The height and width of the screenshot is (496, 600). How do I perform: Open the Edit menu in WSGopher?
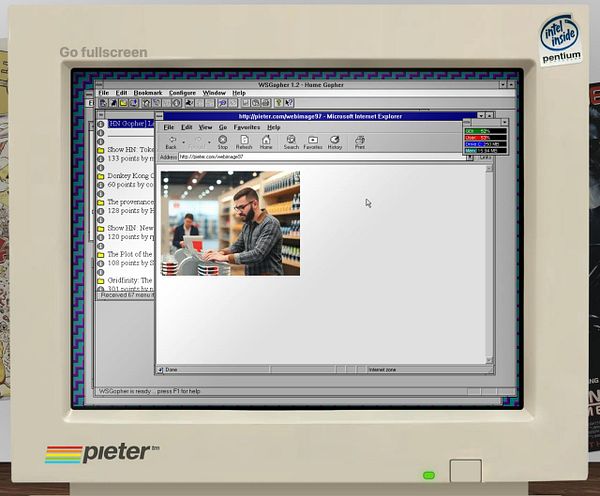click(121, 93)
